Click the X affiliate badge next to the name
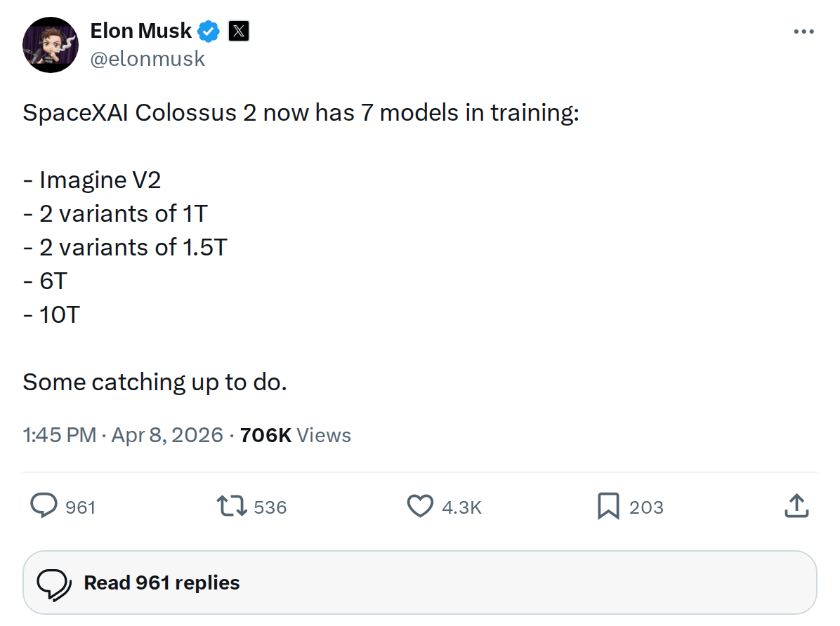The width and height of the screenshot is (840, 626). point(239,30)
